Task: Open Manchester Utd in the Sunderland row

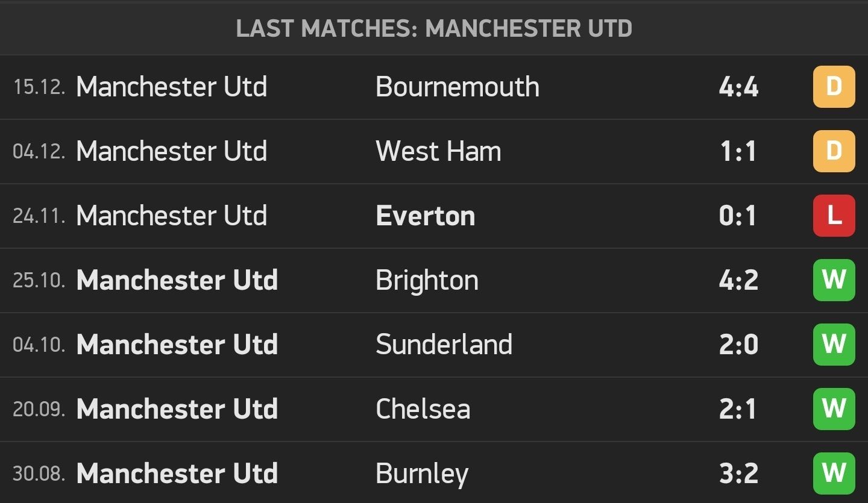Action: click(177, 345)
